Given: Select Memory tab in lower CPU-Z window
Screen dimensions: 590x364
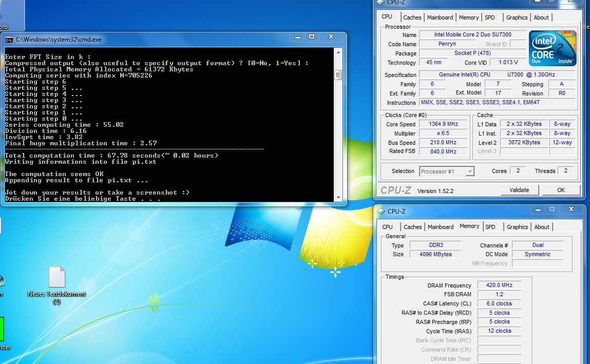Looking at the screenshot, I should coord(469,226).
